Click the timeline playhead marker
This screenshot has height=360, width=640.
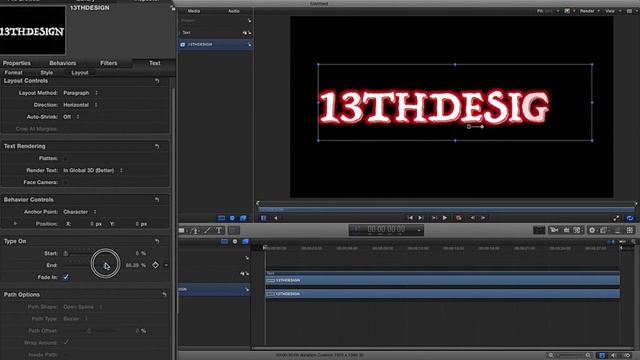coord(265,247)
